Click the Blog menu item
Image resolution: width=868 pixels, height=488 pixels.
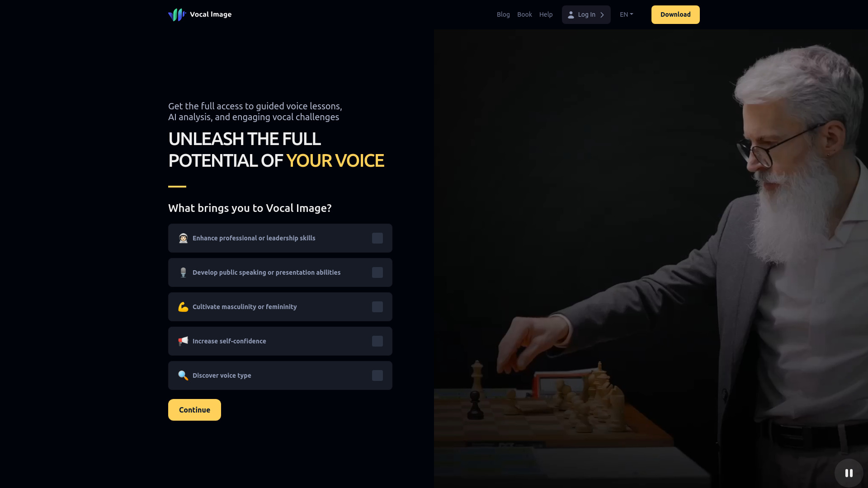(x=503, y=14)
